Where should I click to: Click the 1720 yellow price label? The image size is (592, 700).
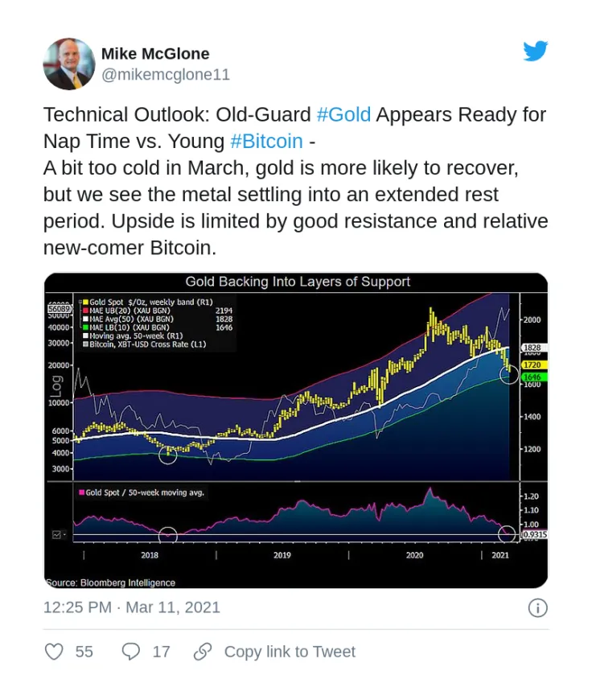coord(533,364)
